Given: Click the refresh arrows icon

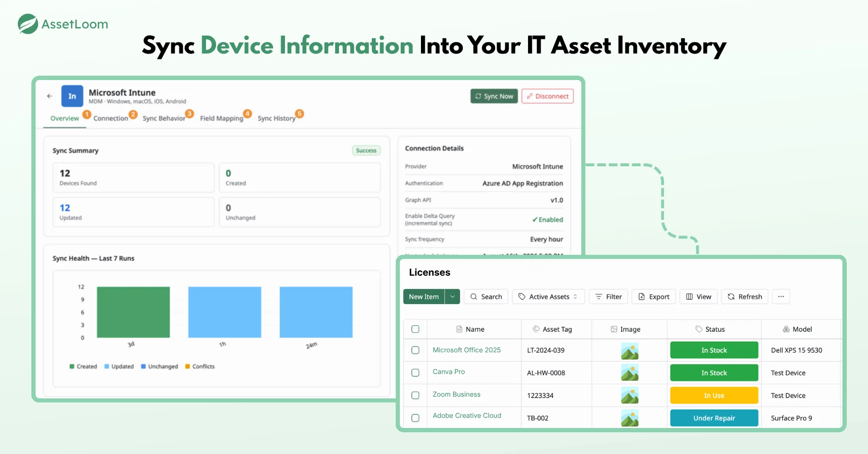Looking at the screenshot, I should [731, 296].
